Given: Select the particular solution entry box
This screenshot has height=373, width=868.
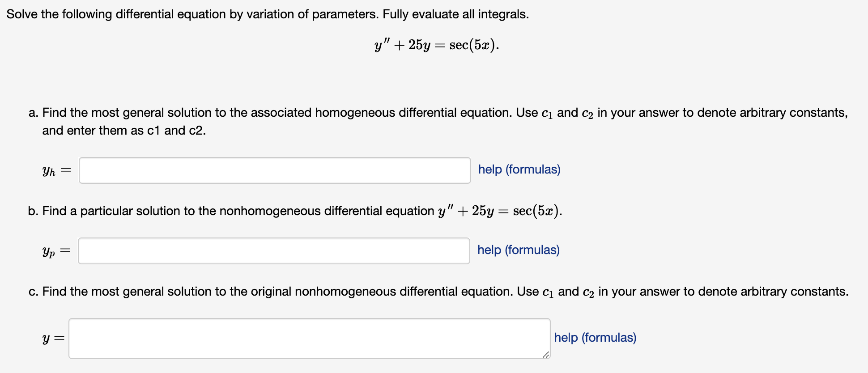Looking at the screenshot, I should click(x=274, y=251).
